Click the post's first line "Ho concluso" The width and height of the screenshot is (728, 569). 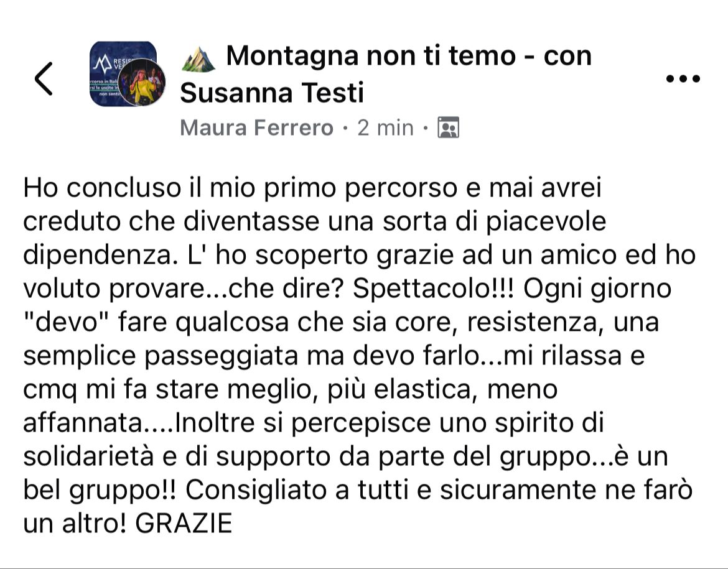[x=101, y=188]
